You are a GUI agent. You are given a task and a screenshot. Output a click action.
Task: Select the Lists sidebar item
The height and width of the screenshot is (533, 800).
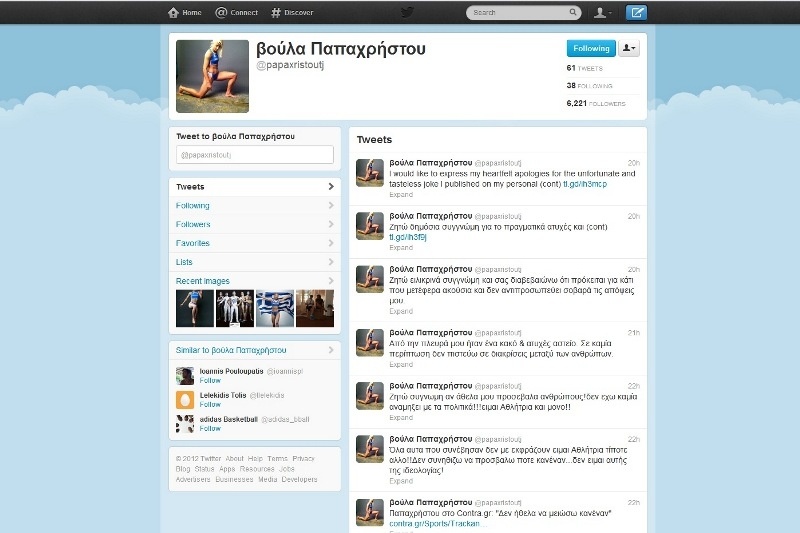click(x=255, y=262)
